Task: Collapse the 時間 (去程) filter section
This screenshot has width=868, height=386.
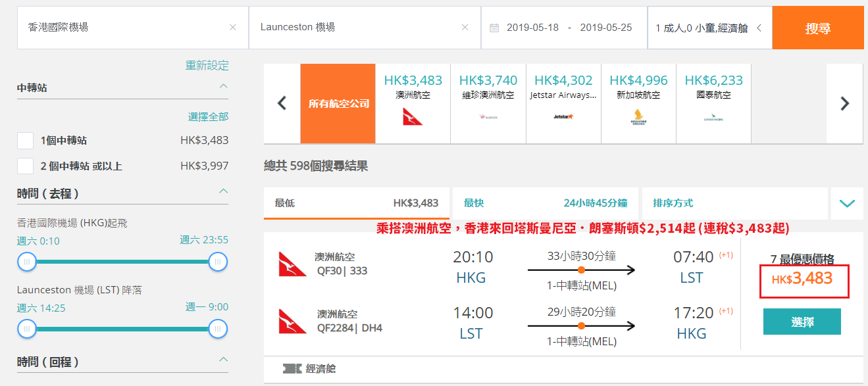Action: pyautogui.click(x=223, y=191)
